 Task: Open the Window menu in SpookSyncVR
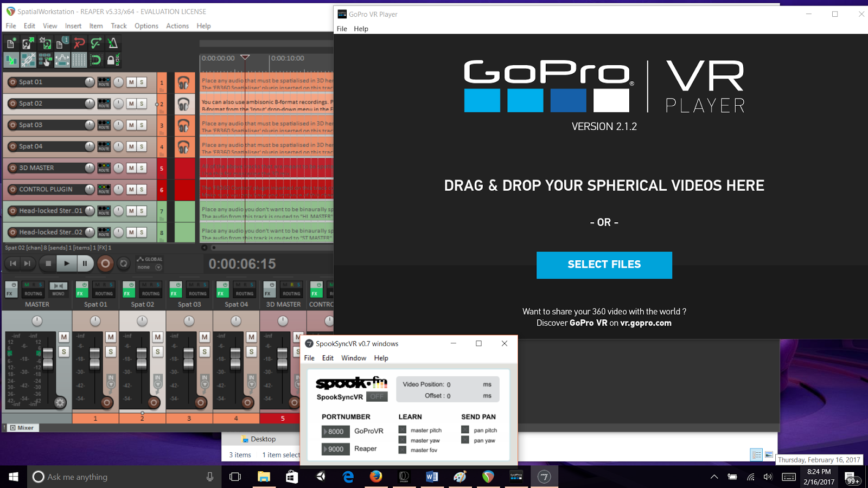[x=353, y=358]
